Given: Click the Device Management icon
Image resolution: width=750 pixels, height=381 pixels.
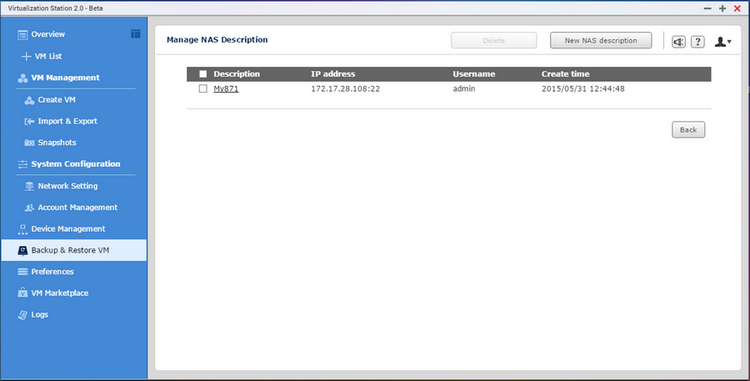Looking at the screenshot, I should pyautogui.click(x=22, y=229).
